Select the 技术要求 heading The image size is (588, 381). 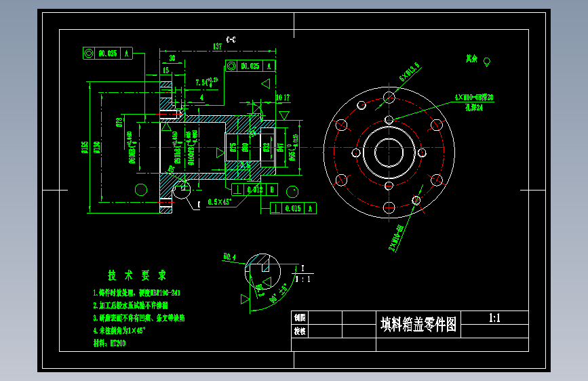137,276
